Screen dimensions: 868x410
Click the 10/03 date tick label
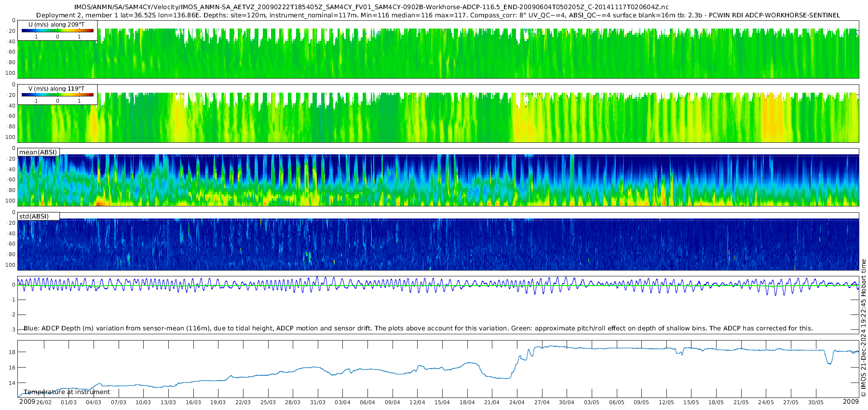point(143,402)
